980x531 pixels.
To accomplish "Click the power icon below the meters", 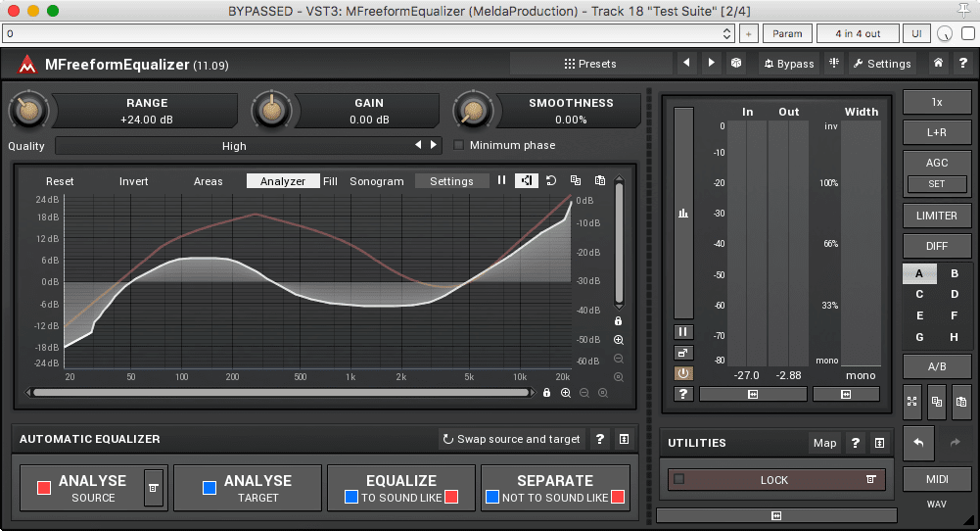I will [x=683, y=373].
